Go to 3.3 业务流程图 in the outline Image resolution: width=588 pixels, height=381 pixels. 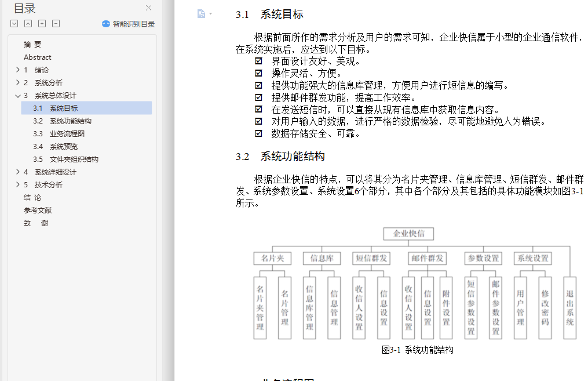pyautogui.click(x=59, y=133)
